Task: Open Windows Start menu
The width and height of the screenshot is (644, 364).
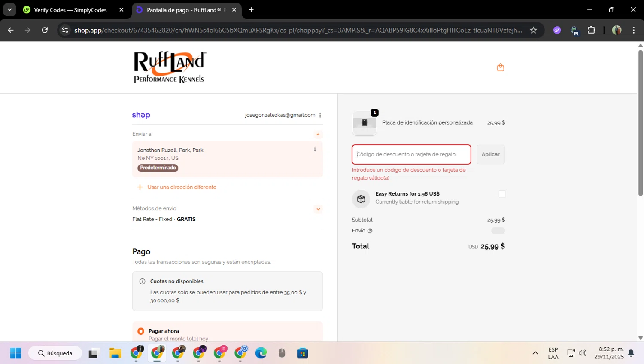Action: (x=15, y=353)
